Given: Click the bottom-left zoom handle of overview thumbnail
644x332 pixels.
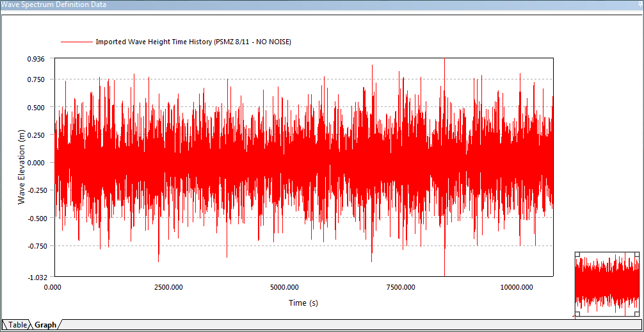Looking at the screenshot, I should click(577, 314).
